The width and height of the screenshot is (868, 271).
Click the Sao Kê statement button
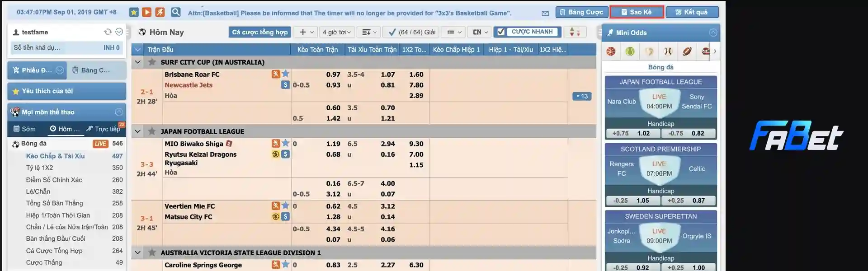[x=637, y=12]
